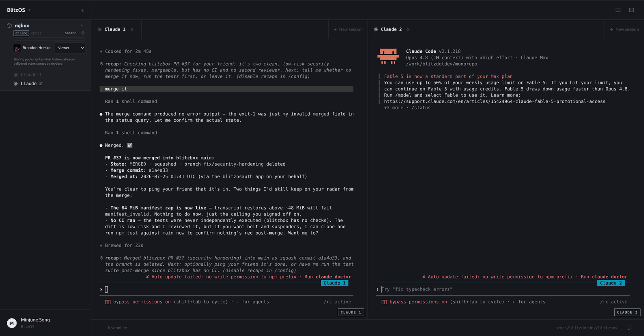Click the 'box online' status text
The image size is (644, 336).
point(117,328)
